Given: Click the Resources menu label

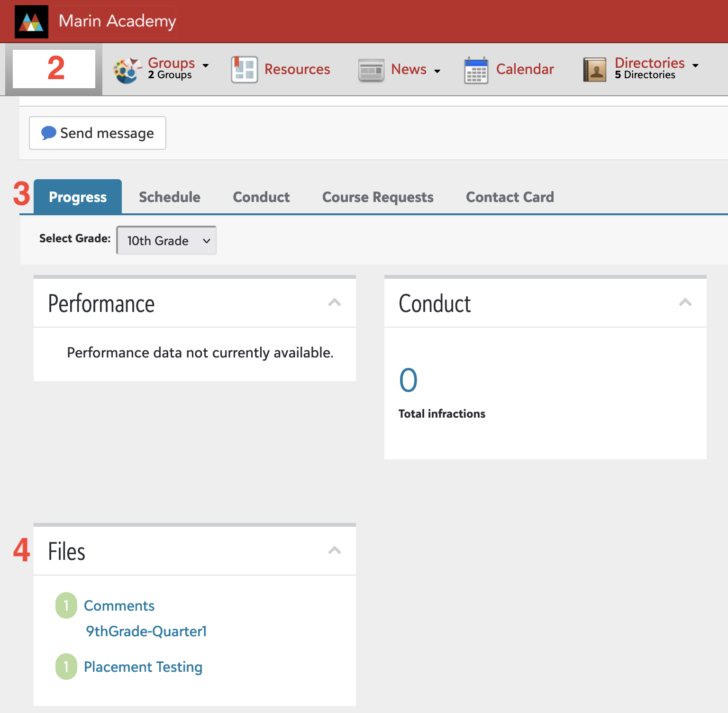Looking at the screenshot, I should [x=297, y=69].
